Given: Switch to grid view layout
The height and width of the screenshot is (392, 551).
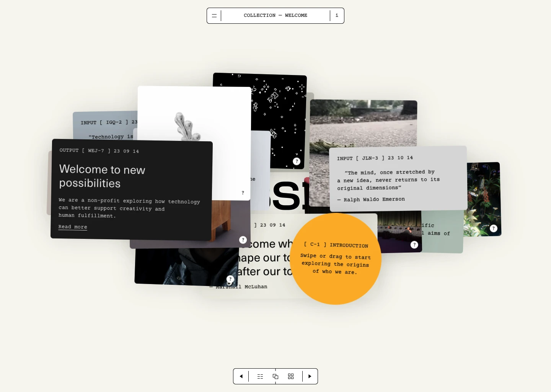Looking at the screenshot, I should coord(291,376).
